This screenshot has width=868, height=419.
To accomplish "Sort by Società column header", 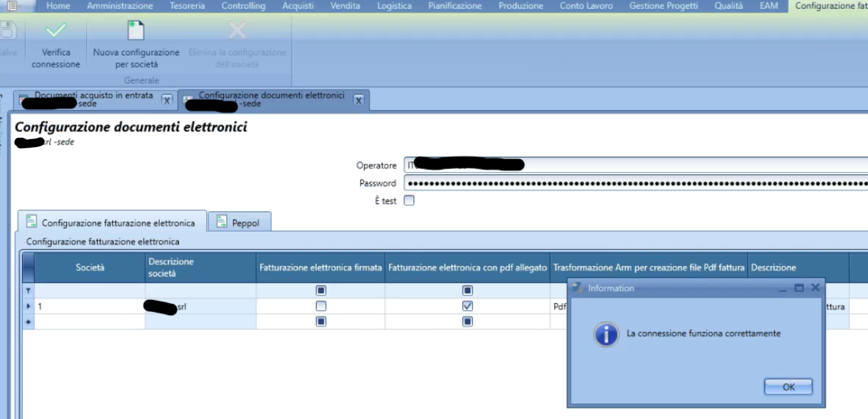I will [90, 267].
